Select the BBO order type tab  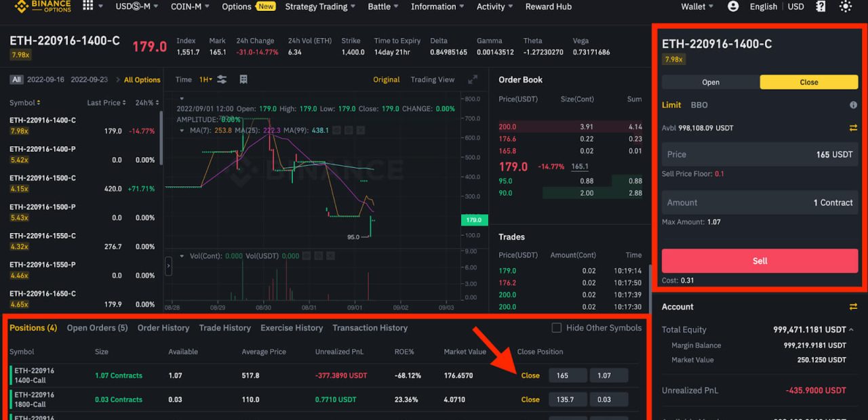(700, 104)
